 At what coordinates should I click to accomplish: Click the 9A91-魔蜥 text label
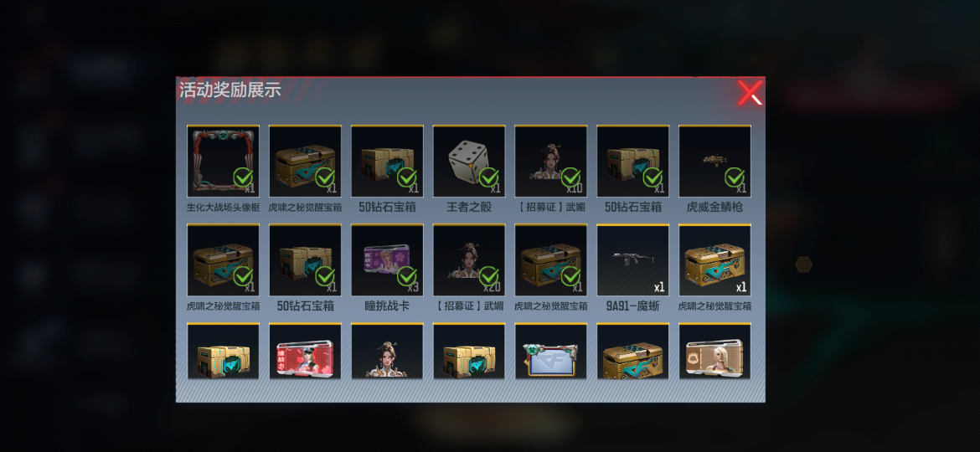coord(633,306)
